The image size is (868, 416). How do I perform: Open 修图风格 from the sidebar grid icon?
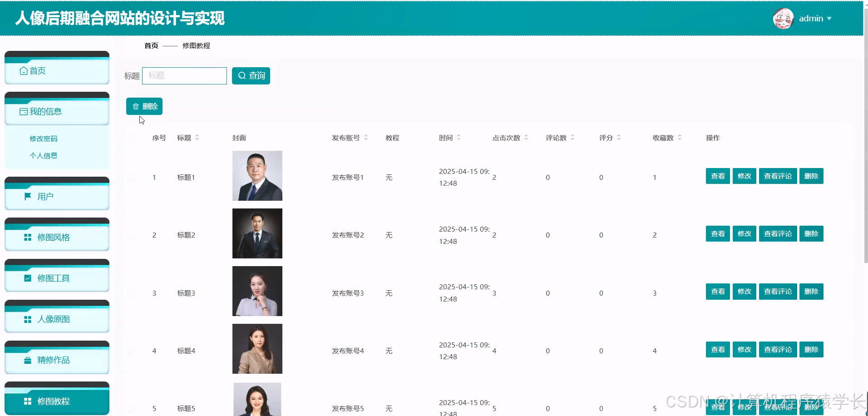27,237
